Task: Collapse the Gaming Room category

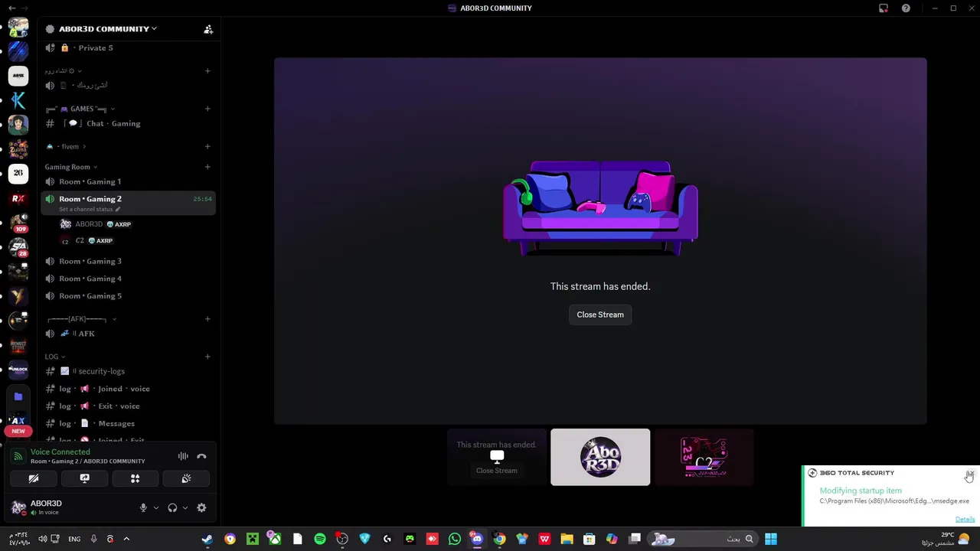Action: 71,167
